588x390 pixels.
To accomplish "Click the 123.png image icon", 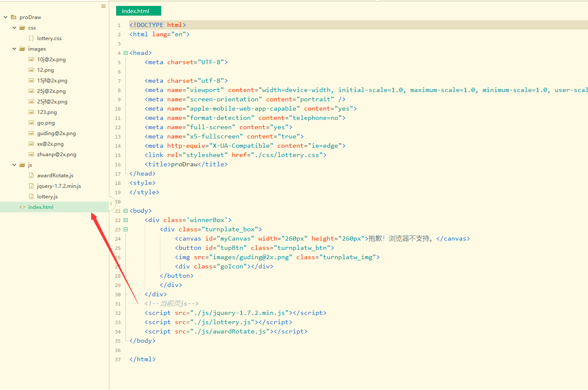I will coord(31,112).
